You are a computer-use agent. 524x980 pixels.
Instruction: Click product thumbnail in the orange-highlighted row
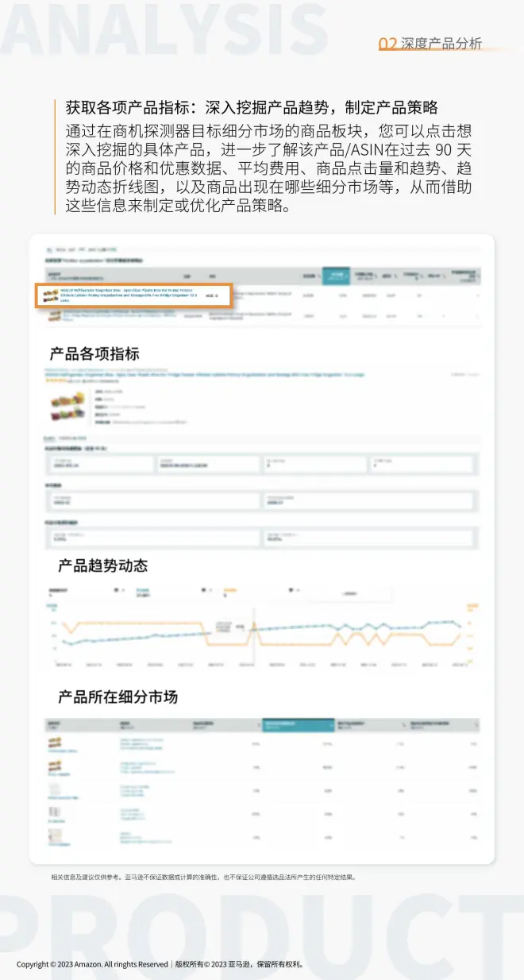(x=49, y=295)
